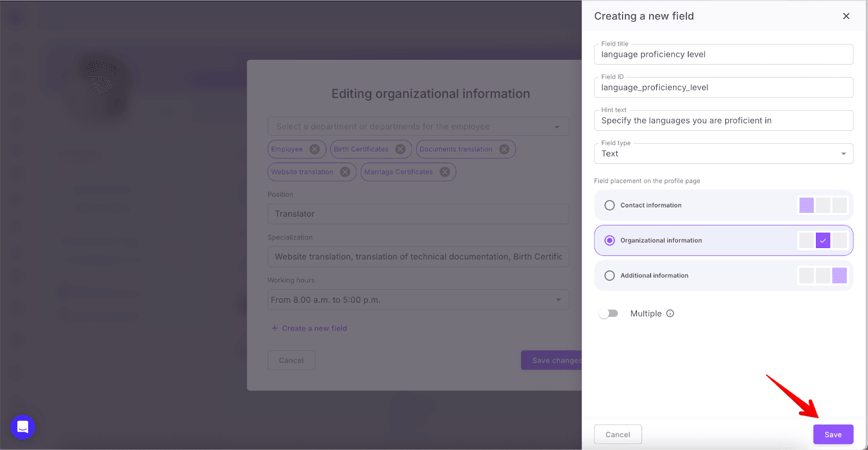Open the chat support widget
This screenshot has height=450, width=868.
coord(23,427)
